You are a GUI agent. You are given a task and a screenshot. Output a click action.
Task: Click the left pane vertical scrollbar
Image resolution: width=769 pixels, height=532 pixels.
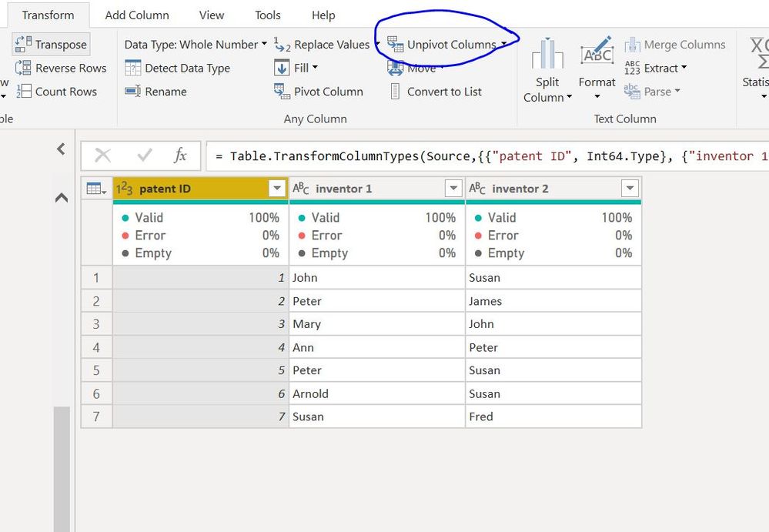click(x=62, y=468)
